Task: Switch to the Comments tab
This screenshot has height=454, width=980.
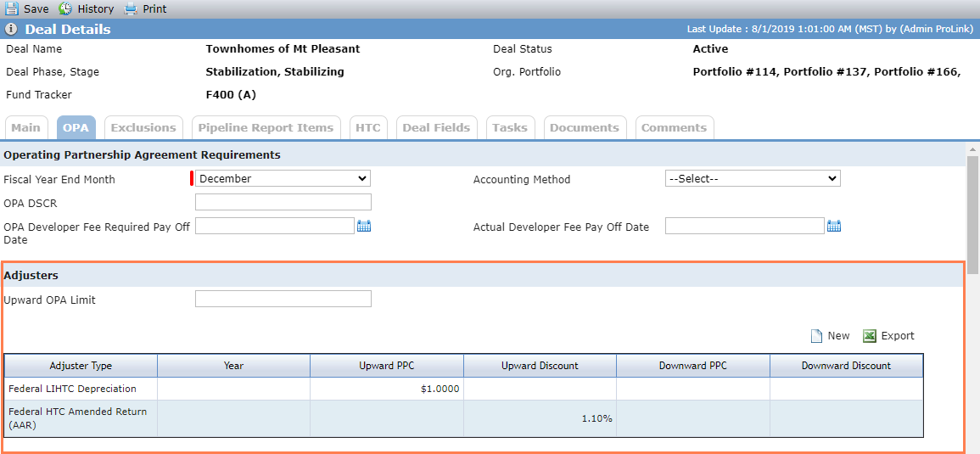Action: pos(675,127)
